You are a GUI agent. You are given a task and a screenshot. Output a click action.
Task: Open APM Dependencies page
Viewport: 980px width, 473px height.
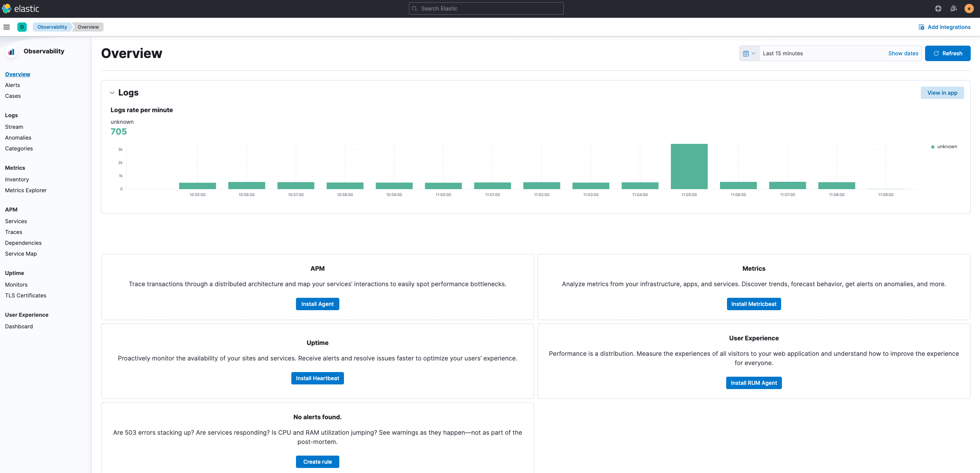[23, 243]
